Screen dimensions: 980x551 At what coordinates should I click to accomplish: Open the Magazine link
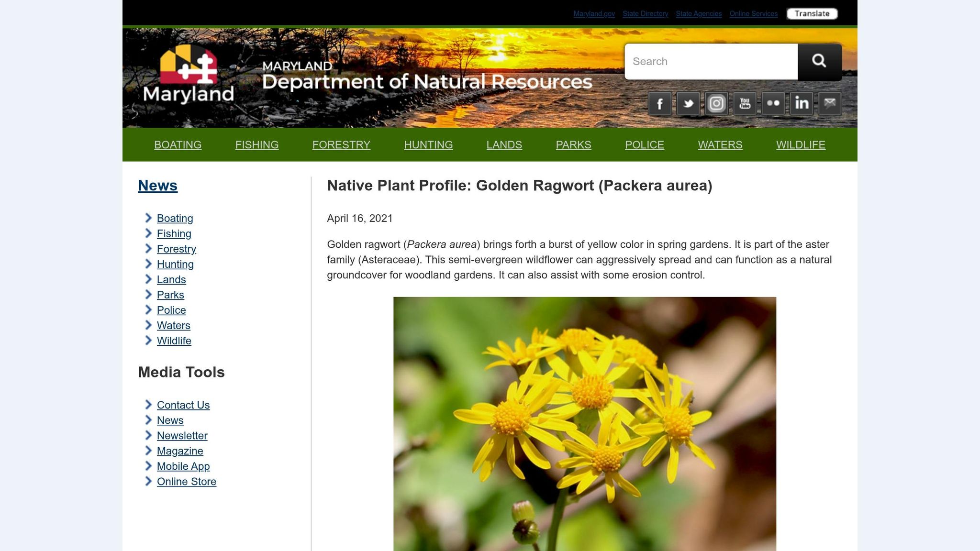pyautogui.click(x=180, y=451)
